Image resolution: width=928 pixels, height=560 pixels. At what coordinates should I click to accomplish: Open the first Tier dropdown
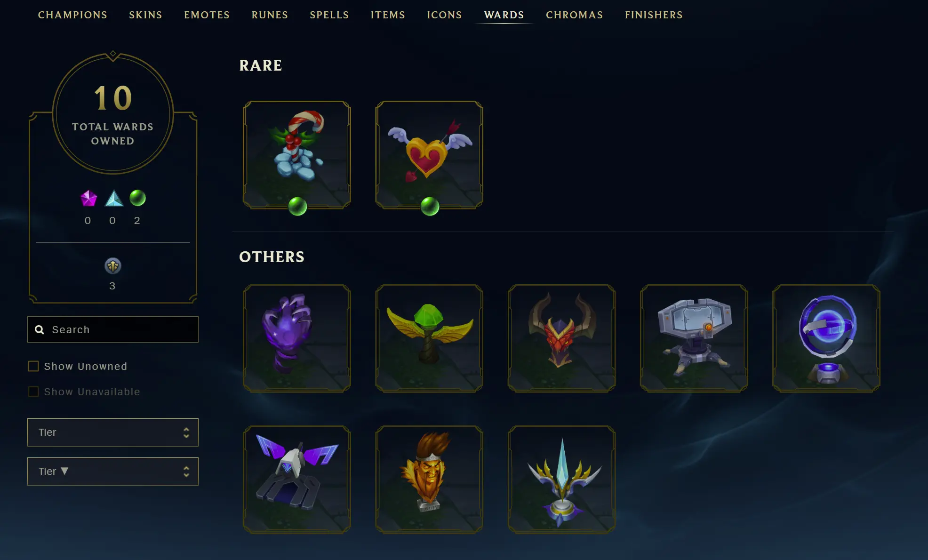pos(113,432)
